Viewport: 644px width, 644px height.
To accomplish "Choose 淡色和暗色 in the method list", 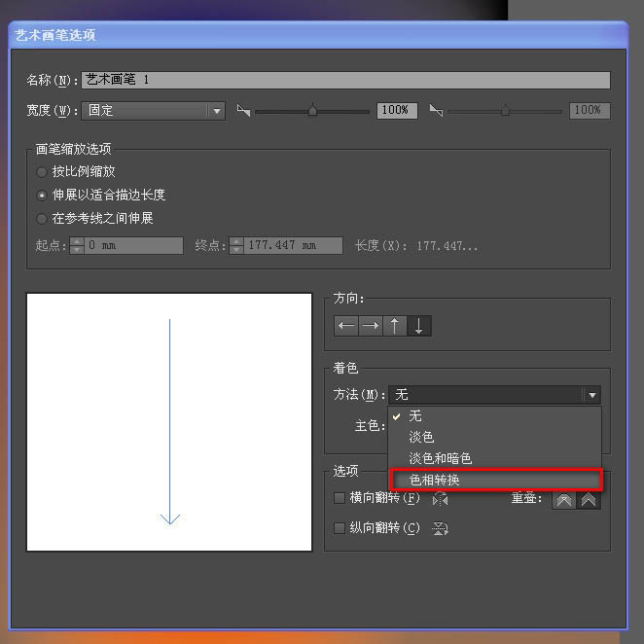I will tap(494, 458).
